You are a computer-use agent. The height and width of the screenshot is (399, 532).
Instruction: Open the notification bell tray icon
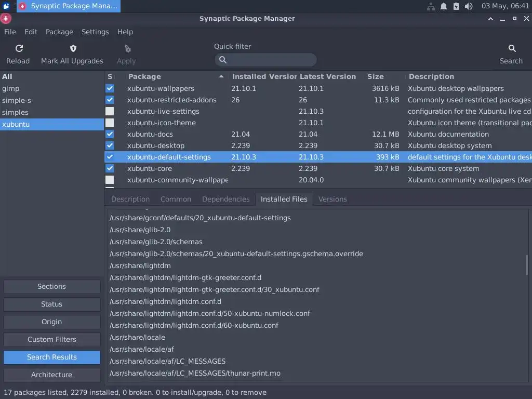(444, 6)
